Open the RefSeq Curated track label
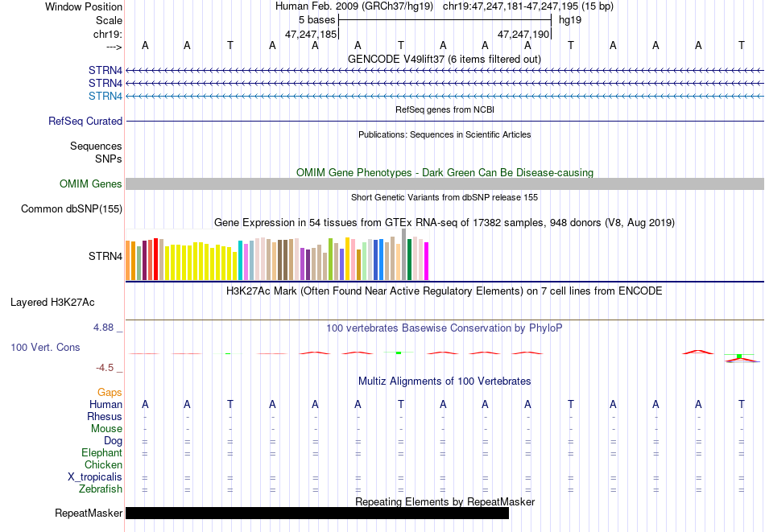765x532 pixels. [85, 121]
